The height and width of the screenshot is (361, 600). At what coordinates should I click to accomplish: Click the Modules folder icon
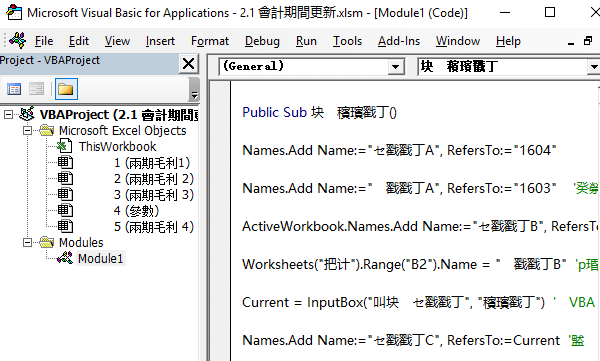point(47,242)
